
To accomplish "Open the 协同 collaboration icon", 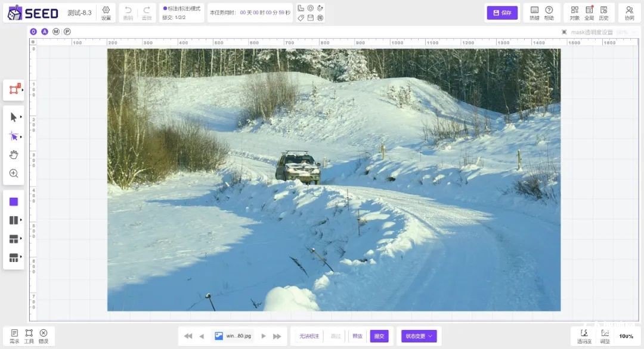I will tap(629, 13).
